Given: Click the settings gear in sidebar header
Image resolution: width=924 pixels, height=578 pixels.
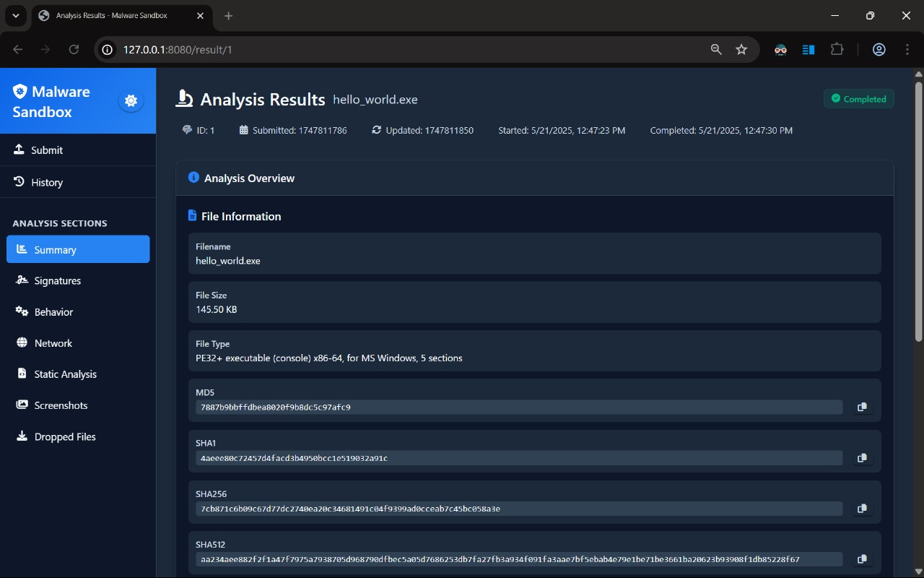Looking at the screenshot, I should point(131,101).
